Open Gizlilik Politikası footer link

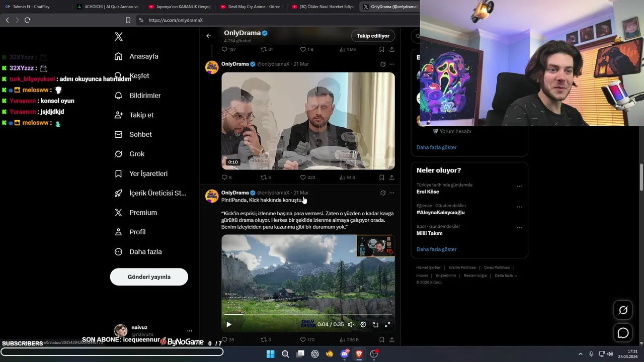(462, 267)
